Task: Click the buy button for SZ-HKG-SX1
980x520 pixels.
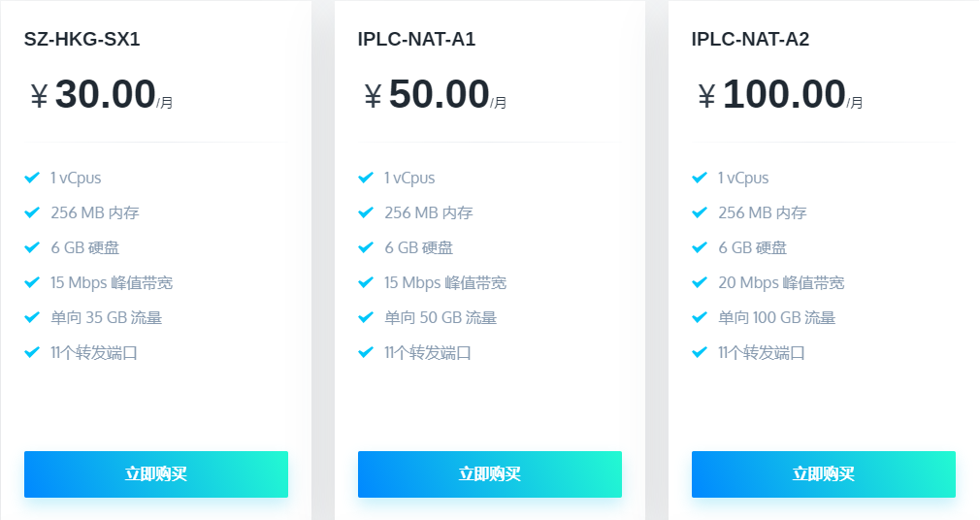Action: coord(156,474)
